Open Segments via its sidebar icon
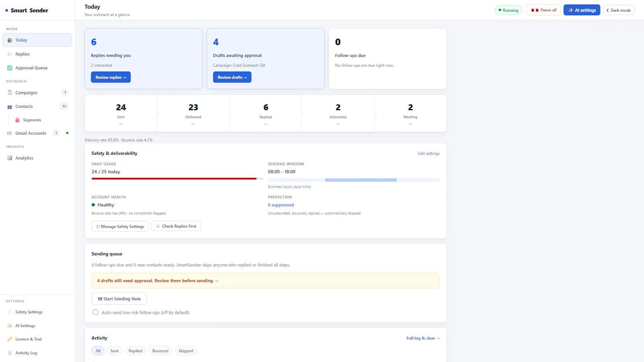The image size is (644, 362). coord(17,120)
